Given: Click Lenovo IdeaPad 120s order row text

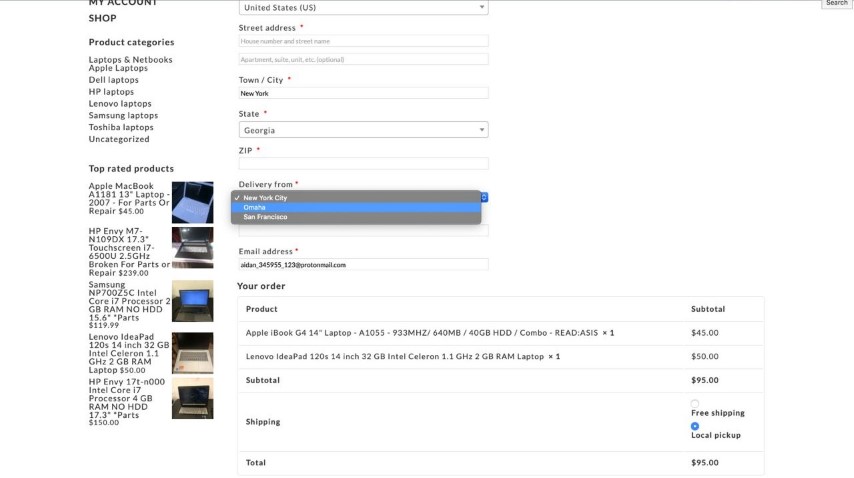Looking at the screenshot, I should pyautogui.click(x=395, y=357).
